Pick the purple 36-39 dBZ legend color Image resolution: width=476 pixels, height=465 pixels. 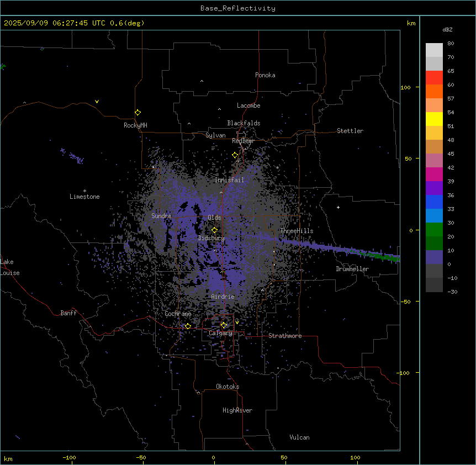click(x=434, y=188)
